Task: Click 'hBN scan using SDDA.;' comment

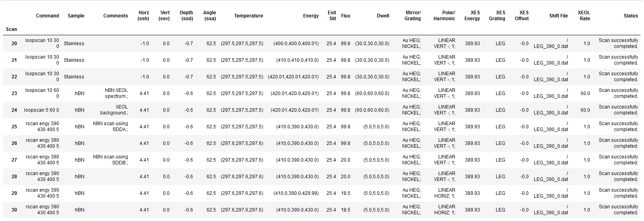Action: 111,126
